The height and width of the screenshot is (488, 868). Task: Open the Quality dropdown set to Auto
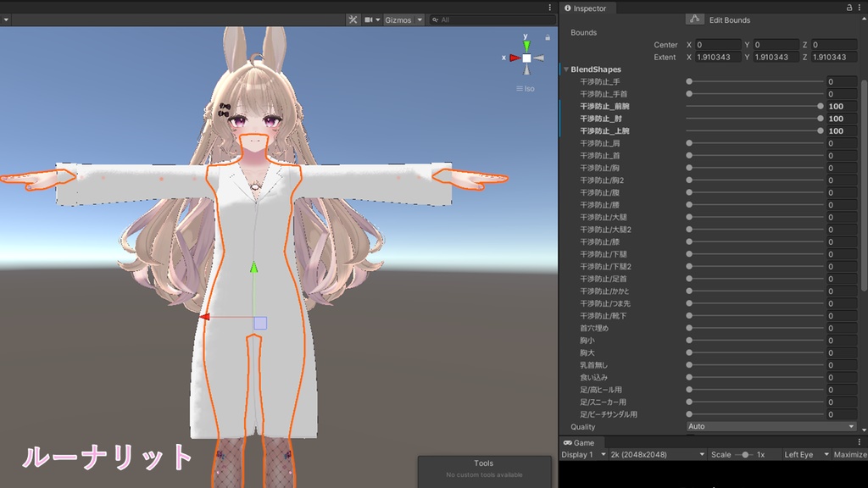[771, 427]
